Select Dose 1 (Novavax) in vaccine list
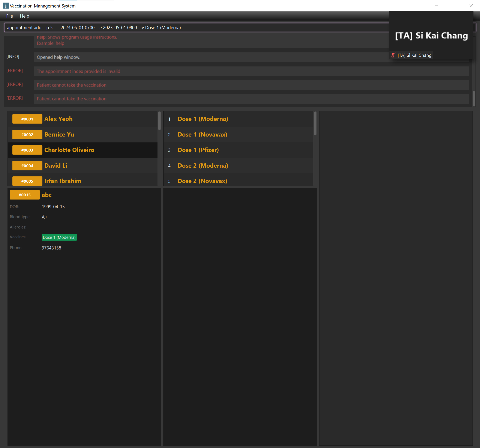Image resolution: width=480 pixels, height=448 pixels. [202, 135]
